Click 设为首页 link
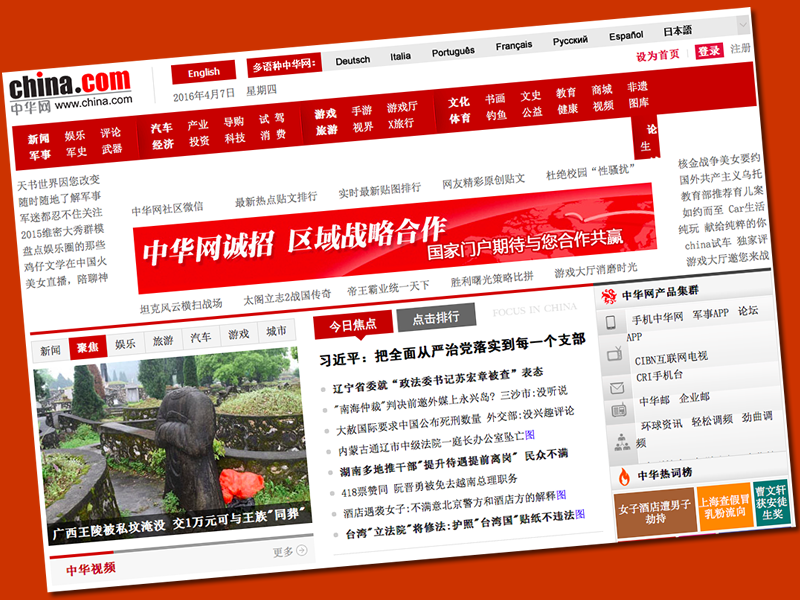This screenshot has height=600, width=800. pos(658,55)
